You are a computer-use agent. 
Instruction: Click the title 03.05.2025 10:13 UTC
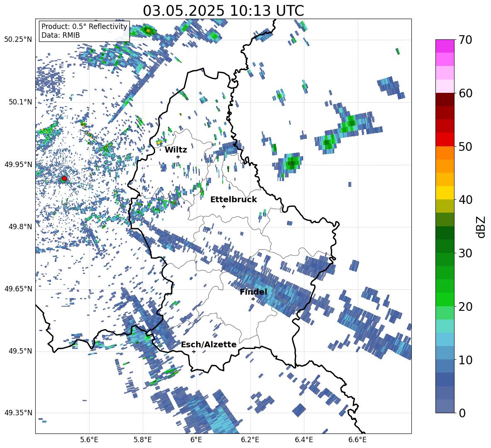click(x=223, y=11)
